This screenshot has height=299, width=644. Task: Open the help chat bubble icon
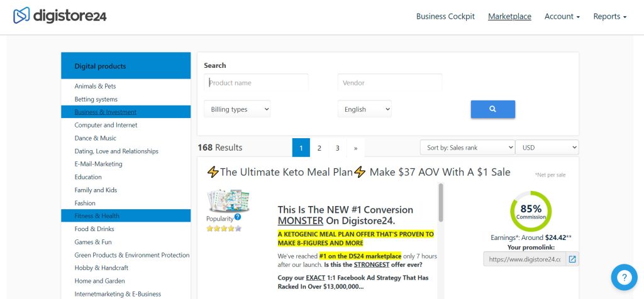coord(623,277)
